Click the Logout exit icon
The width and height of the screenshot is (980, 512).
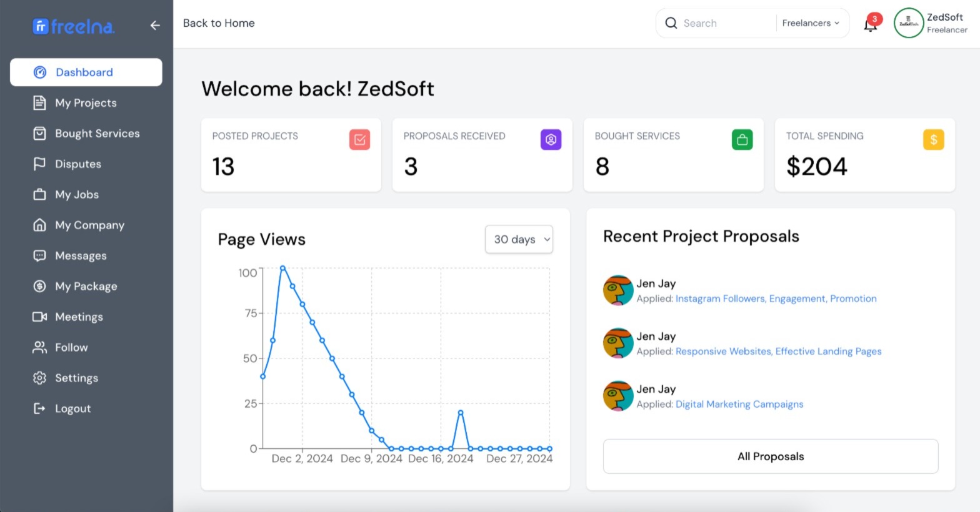coord(39,409)
